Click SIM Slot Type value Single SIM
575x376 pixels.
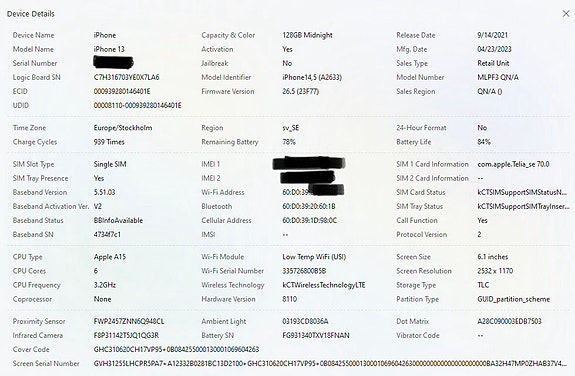(110, 164)
